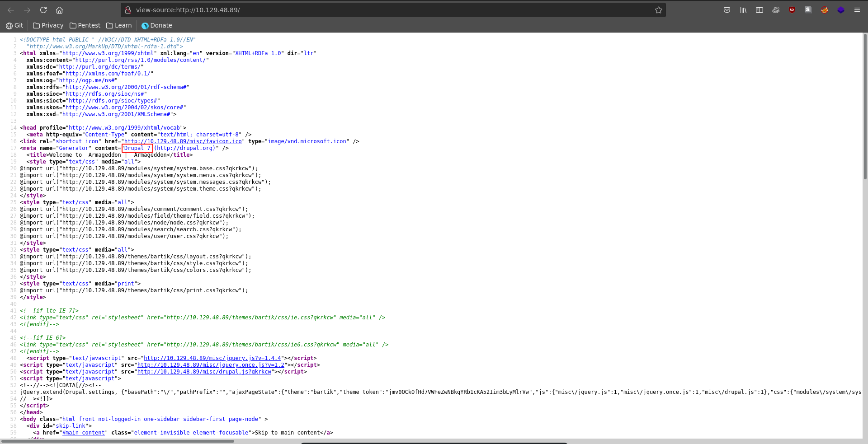Toggle the crossed-out fox extension icon
This screenshot has height=444, width=868.
tap(825, 10)
